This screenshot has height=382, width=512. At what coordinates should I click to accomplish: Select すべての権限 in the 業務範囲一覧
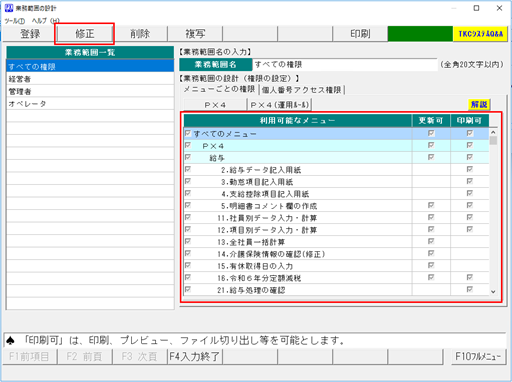pyautogui.click(x=90, y=66)
